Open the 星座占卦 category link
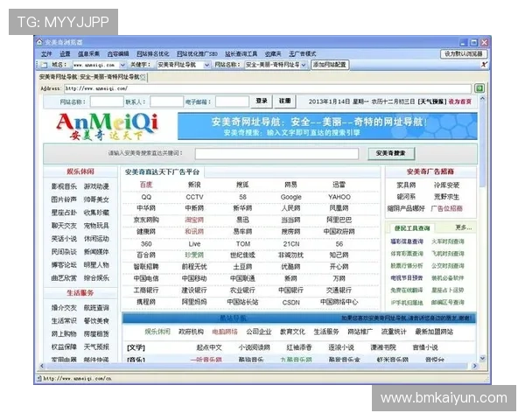Screen dimensions: 525x420 [x=64, y=213]
